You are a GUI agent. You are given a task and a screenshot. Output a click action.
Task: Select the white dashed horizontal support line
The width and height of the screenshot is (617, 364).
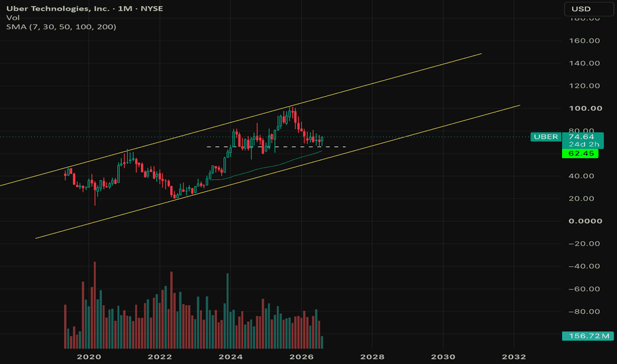(x=276, y=147)
